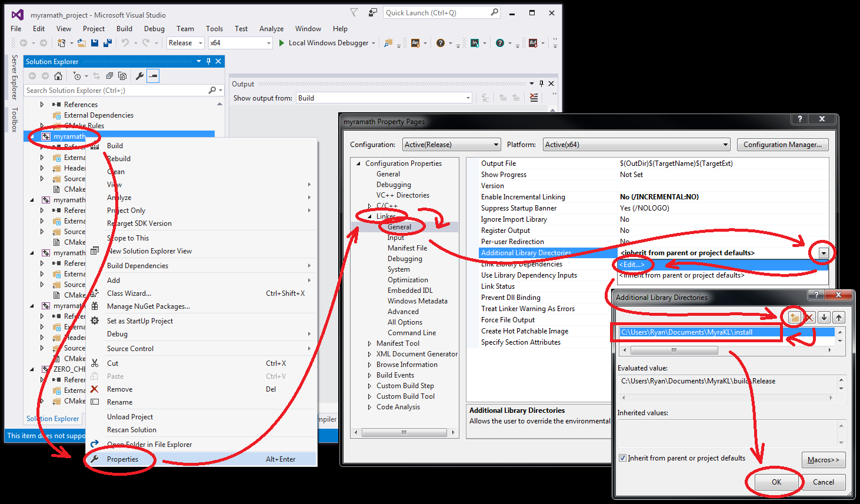Click the property tree horizontal scrollbar
The image size is (860, 504).
pyautogui.click(x=404, y=432)
